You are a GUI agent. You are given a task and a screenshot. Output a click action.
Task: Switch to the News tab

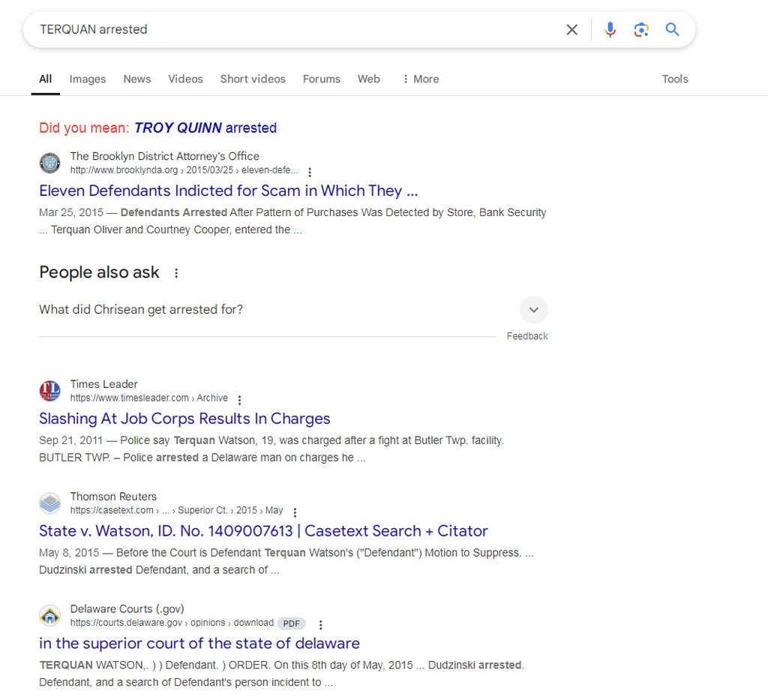[x=137, y=79]
